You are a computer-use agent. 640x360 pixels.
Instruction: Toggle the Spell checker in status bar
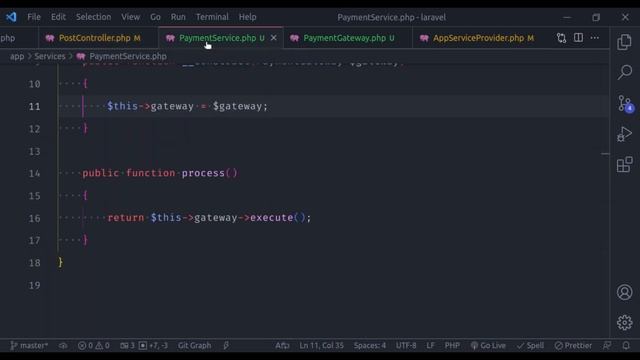tap(530, 345)
